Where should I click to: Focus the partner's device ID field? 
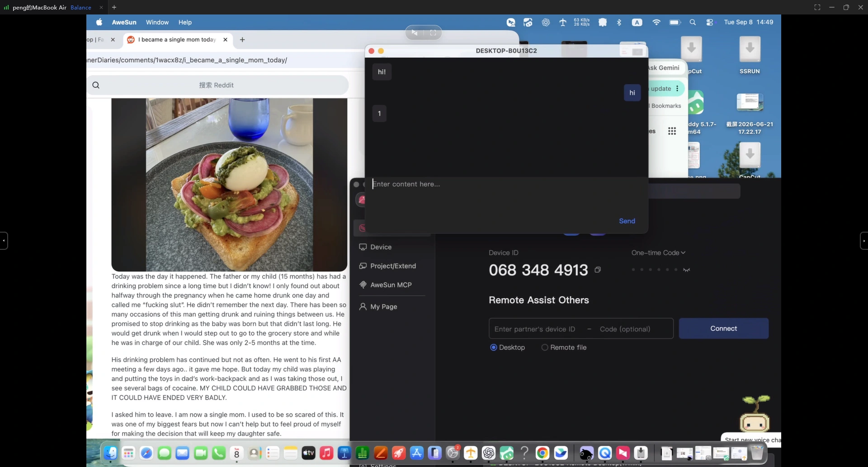click(x=535, y=329)
